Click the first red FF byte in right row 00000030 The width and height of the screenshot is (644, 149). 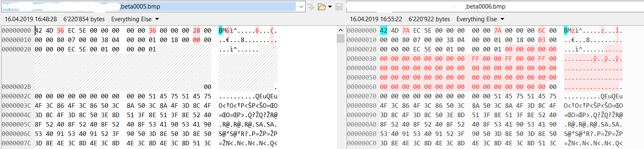[476, 59]
